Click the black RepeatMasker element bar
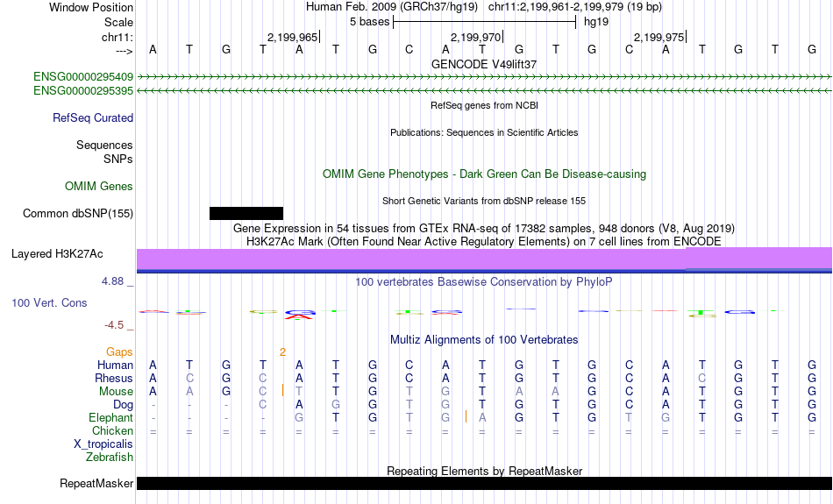 pyautogui.click(x=485, y=483)
